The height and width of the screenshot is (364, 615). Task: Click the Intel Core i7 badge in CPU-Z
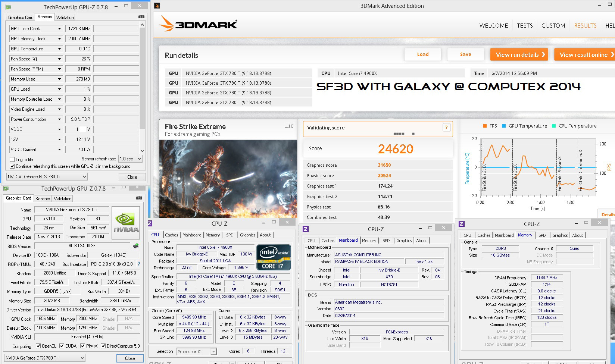(x=274, y=257)
